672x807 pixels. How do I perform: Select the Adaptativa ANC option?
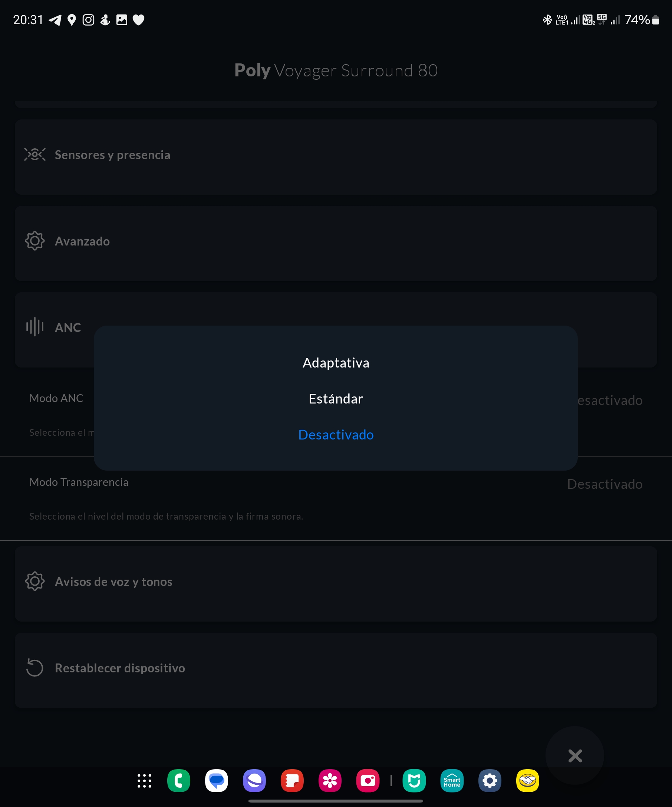click(x=336, y=363)
